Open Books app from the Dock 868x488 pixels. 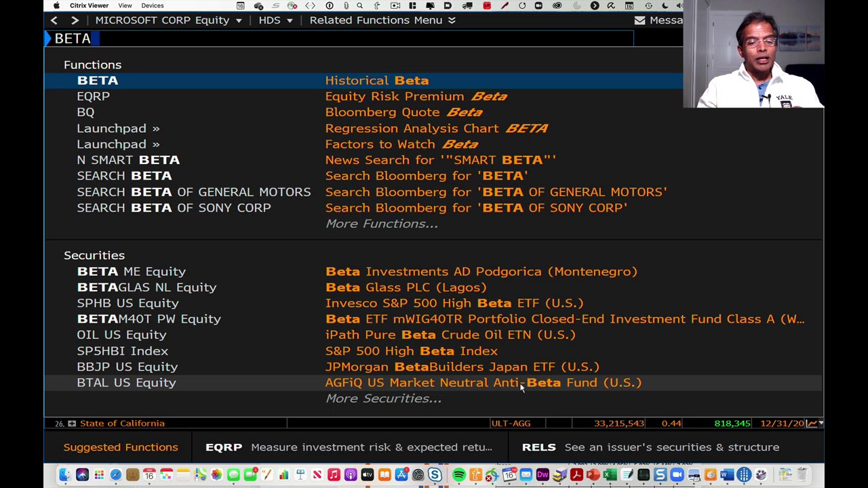384,475
